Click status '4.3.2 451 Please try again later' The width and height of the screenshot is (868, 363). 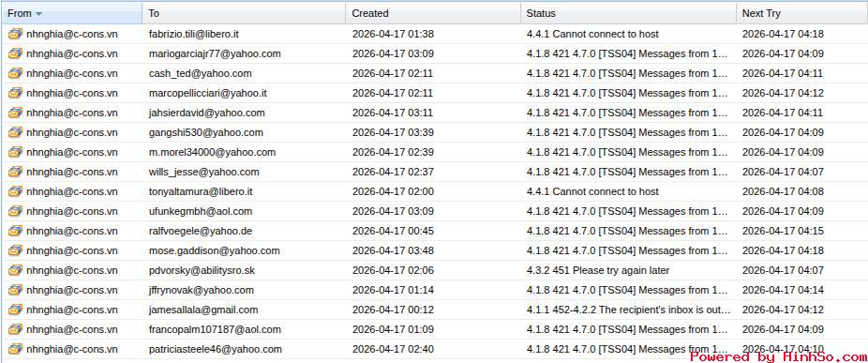tap(598, 270)
